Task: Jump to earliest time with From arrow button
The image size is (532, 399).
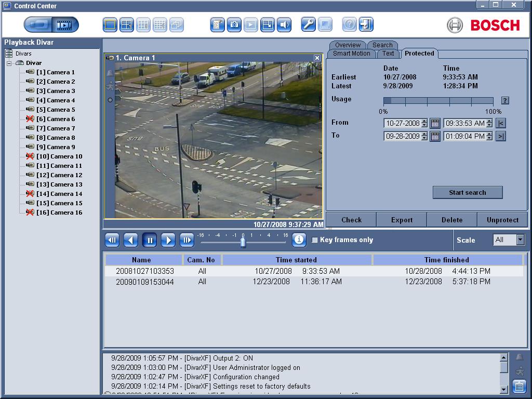Action: pyautogui.click(x=501, y=123)
